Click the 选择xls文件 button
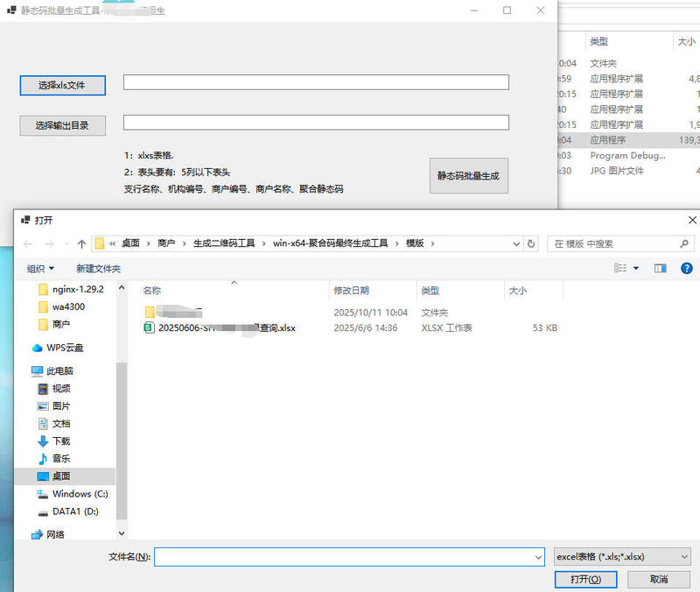This screenshot has height=592, width=700. click(62, 85)
